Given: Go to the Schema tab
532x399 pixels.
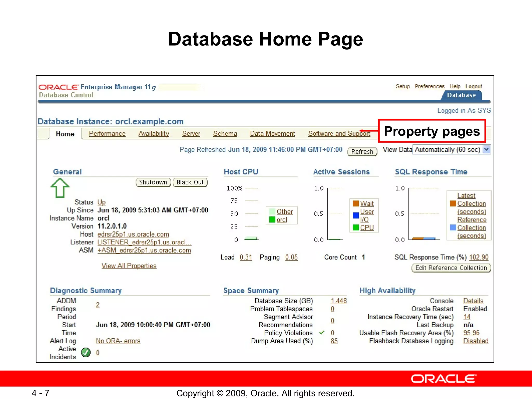Looking at the screenshot, I should coord(225,134).
